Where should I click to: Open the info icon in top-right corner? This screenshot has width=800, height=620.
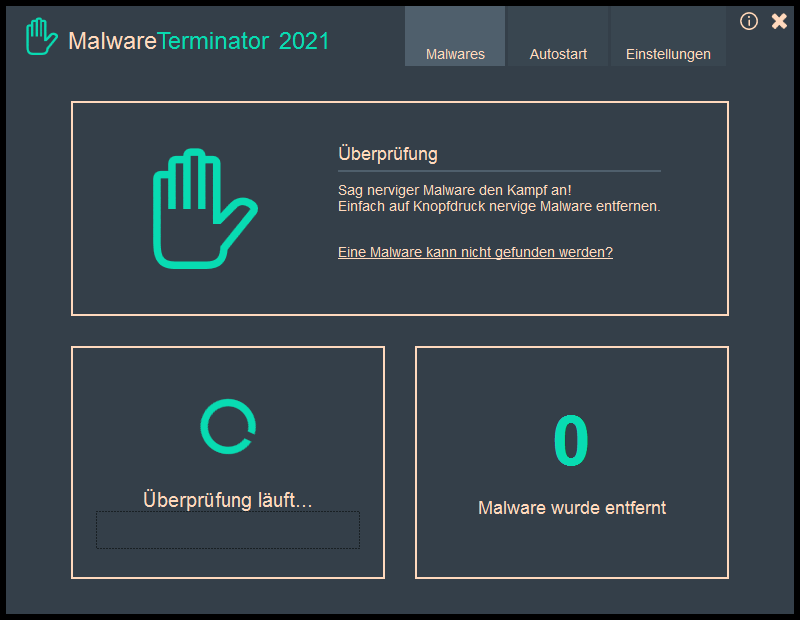(x=749, y=21)
